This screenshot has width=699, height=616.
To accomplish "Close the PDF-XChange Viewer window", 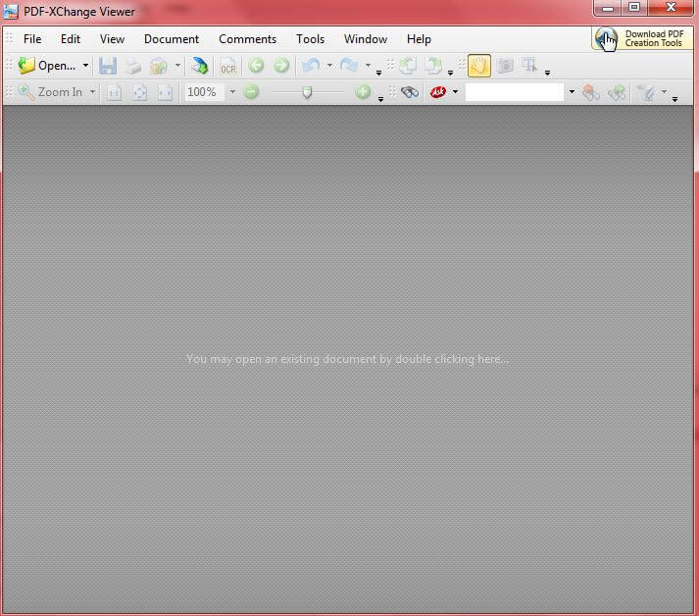I will [x=671, y=8].
